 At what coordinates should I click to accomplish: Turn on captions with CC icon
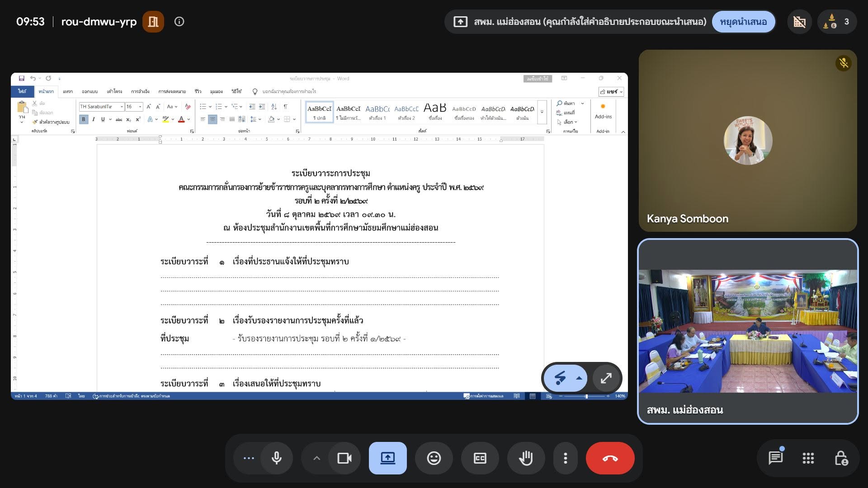480,458
